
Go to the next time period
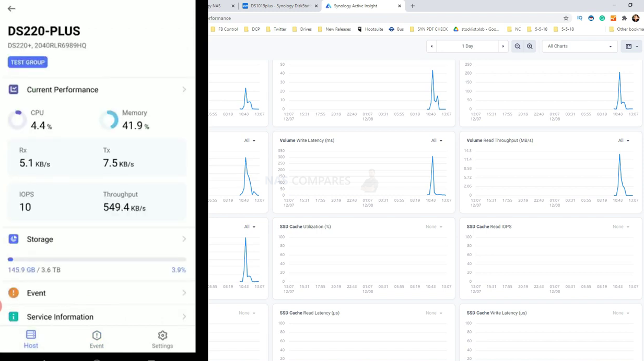503,46
